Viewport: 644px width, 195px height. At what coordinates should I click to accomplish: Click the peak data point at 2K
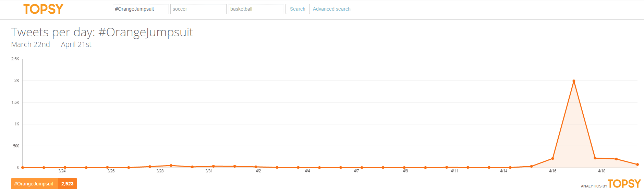pos(574,81)
